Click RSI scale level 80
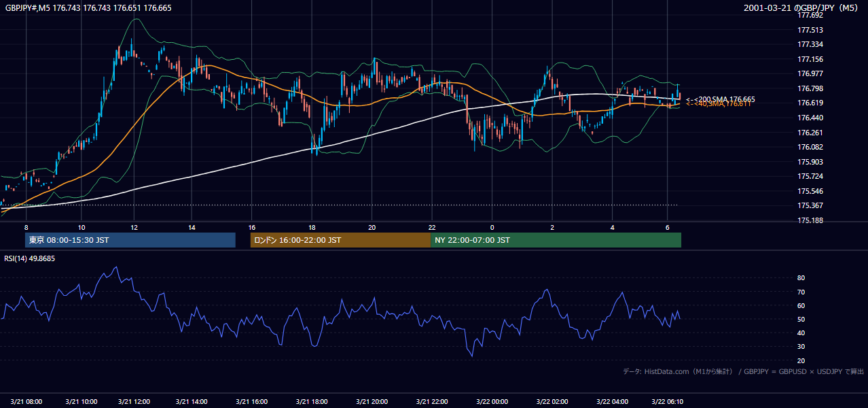868x408 pixels. (801, 278)
